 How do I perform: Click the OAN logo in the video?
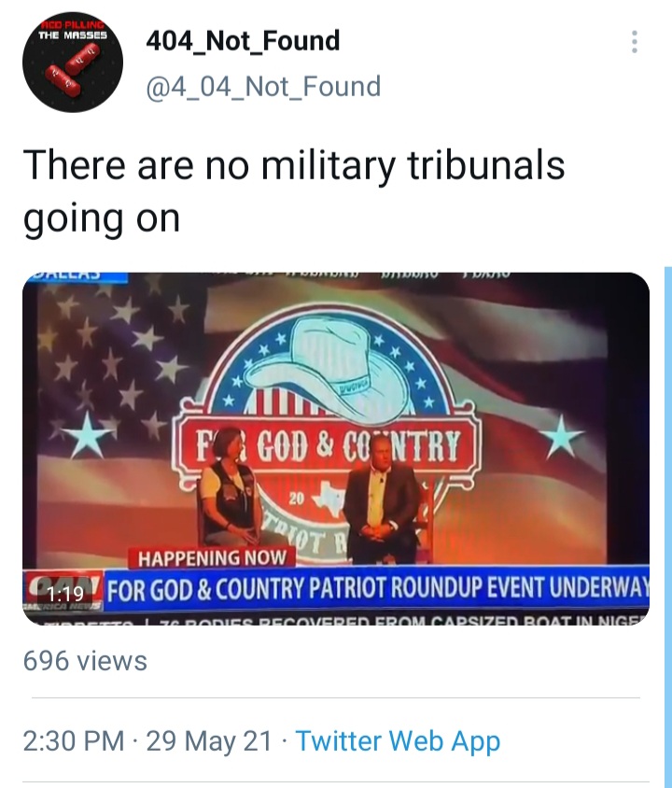63,590
